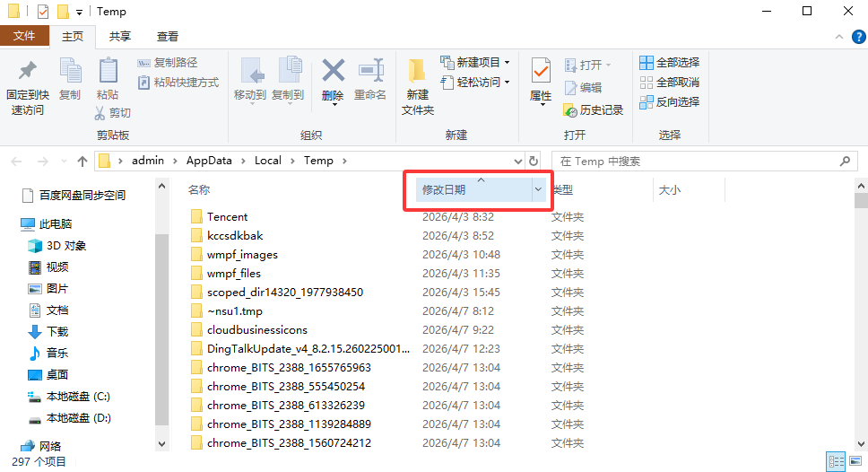Viewport: 868px width, 472px height.
Task: Expand the Easy Access (轻松访问) dropdown
Action: [507, 83]
